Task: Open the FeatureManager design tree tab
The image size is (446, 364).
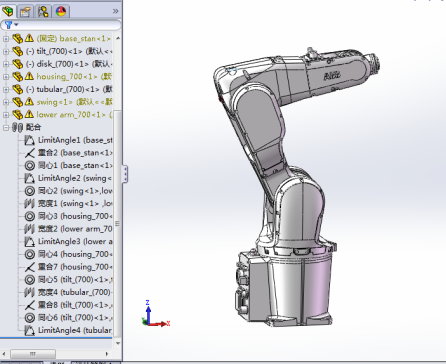Action: (8, 11)
